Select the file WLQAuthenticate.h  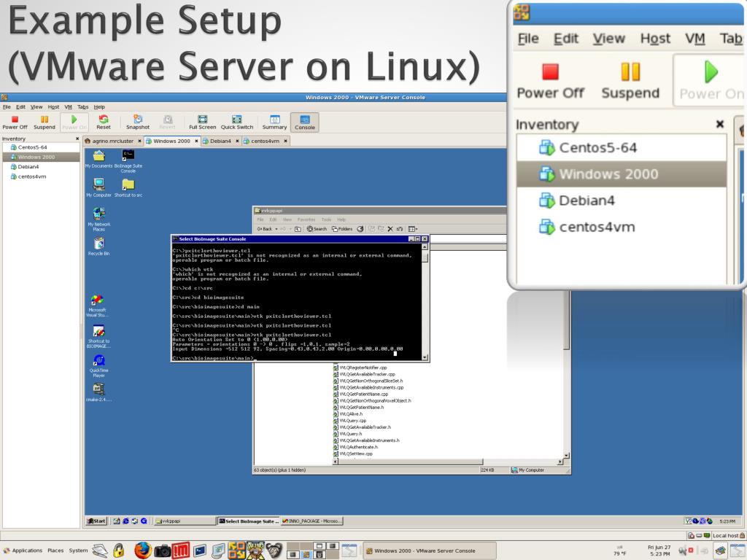point(355,447)
